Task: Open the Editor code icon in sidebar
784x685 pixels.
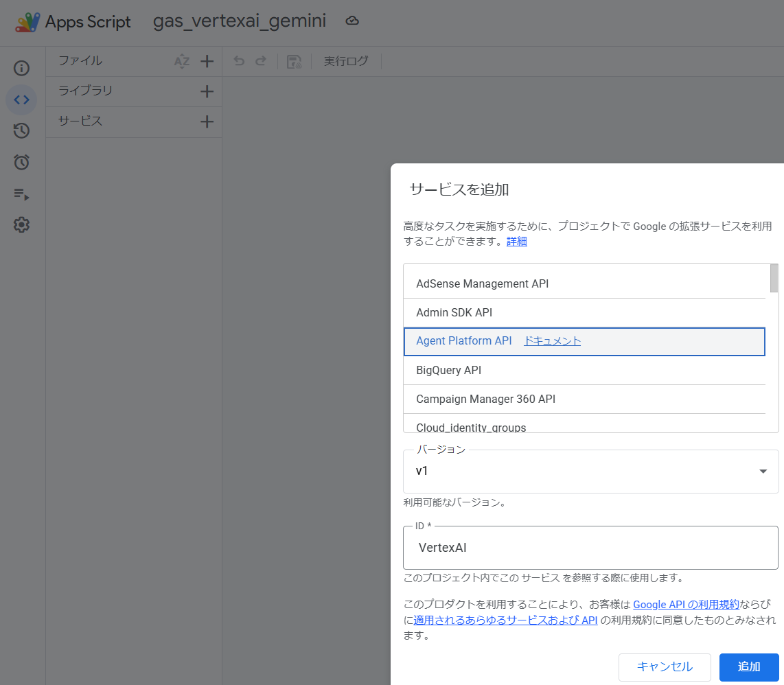Action: pyautogui.click(x=21, y=100)
